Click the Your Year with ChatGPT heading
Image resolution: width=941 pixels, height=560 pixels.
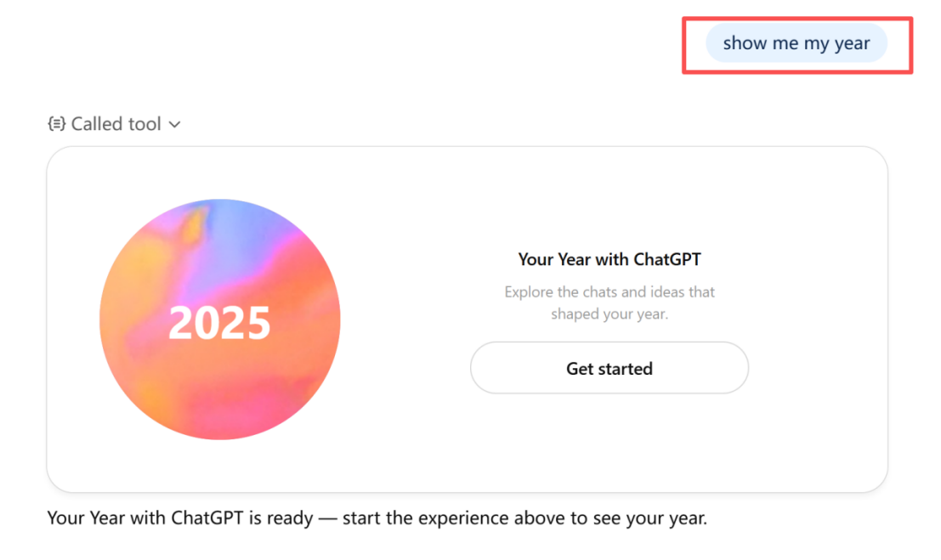609,259
